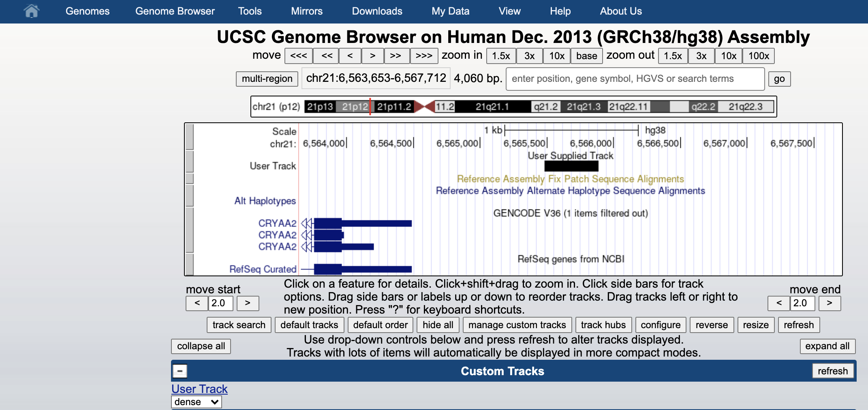
Task: Click the position search input field
Action: click(x=635, y=79)
